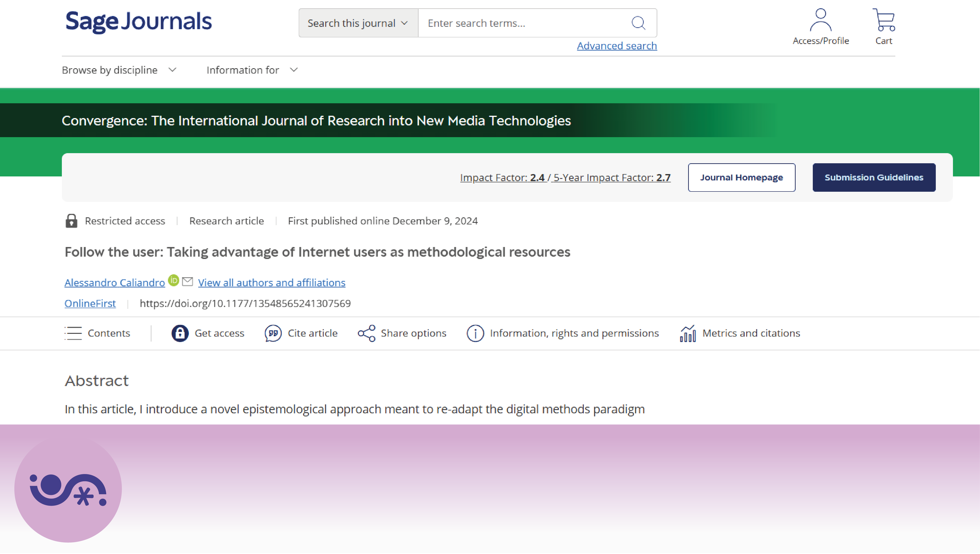
Task: Click the Cite article quote icon
Action: pyautogui.click(x=273, y=333)
